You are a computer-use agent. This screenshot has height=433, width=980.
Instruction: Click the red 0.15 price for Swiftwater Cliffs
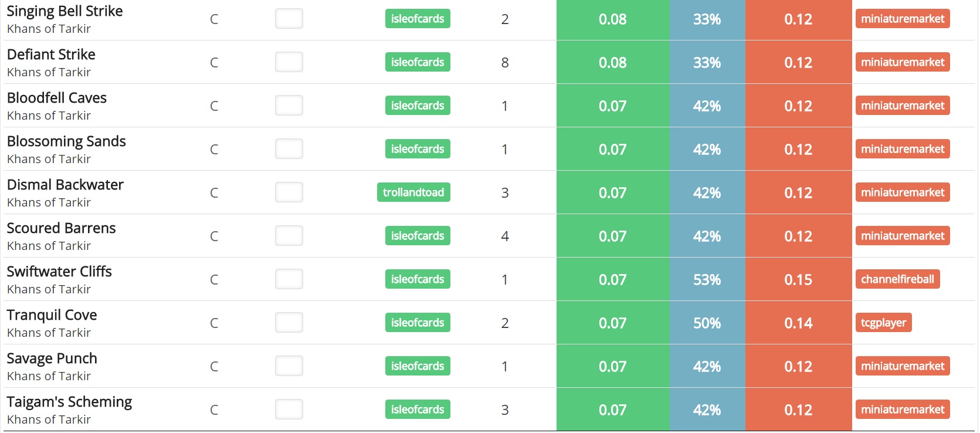click(x=798, y=279)
